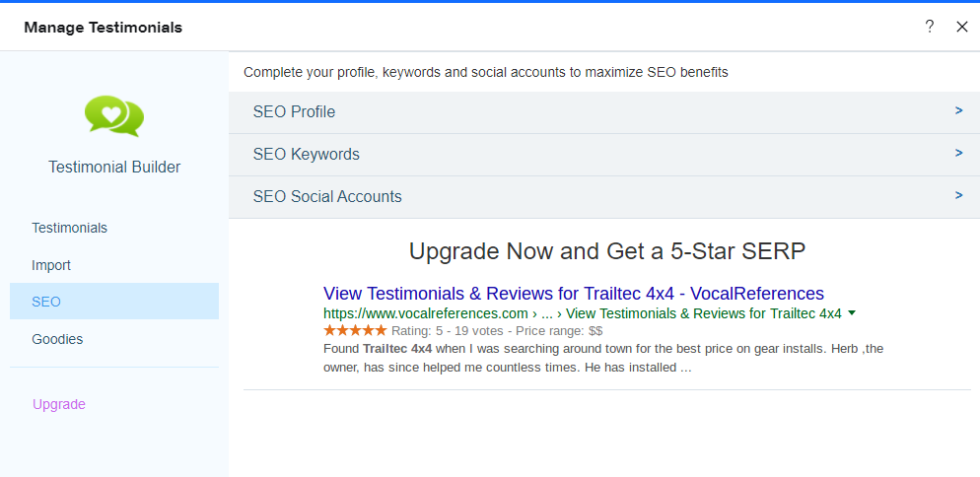Click the SEO Social Accounts chevron arrow
980x477 pixels.
958,196
